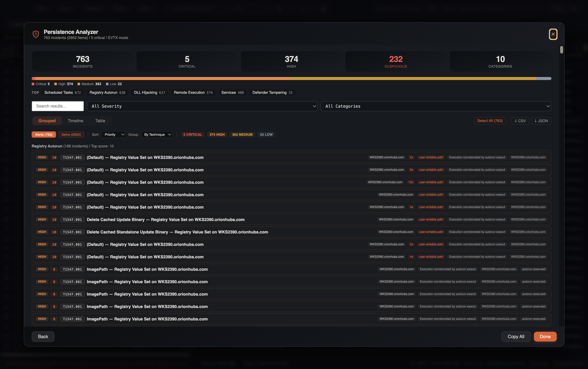This screenshot has height=369, width=588.
Task: Click T1547.001 tag on Delete Cached Update Binary row
Action: [72, 220]
